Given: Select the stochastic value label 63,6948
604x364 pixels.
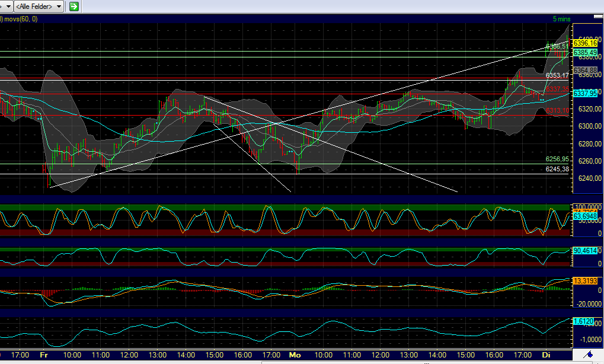Looking at the screenshot, I should [x=586, y=216].
